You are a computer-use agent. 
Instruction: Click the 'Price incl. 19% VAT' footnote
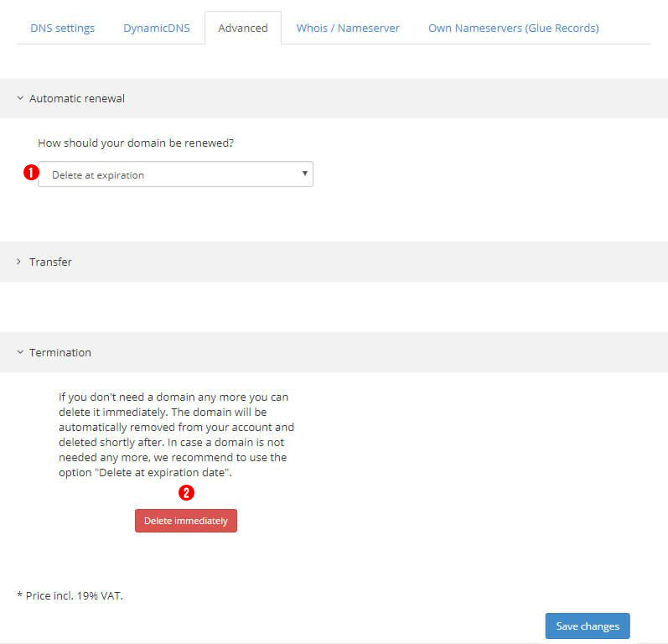(70, 595)
